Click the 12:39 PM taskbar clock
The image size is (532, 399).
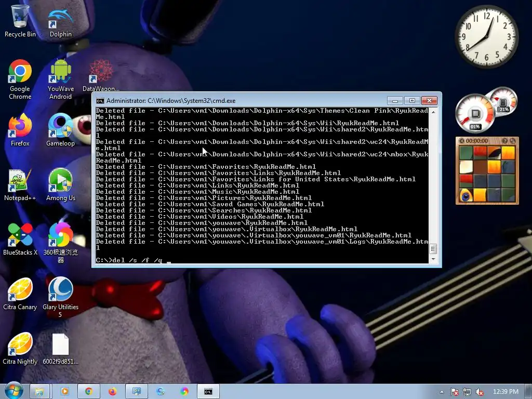coord(506,392)
